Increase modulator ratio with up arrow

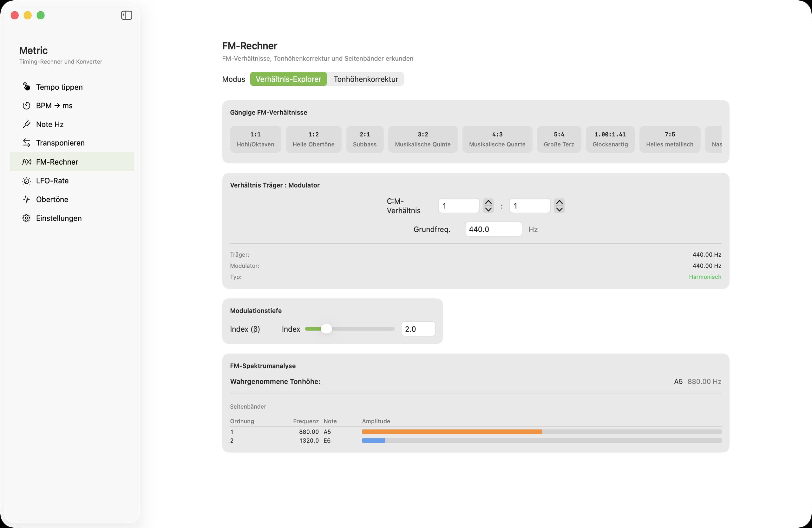pyautogui.click(x=559, y=202)
